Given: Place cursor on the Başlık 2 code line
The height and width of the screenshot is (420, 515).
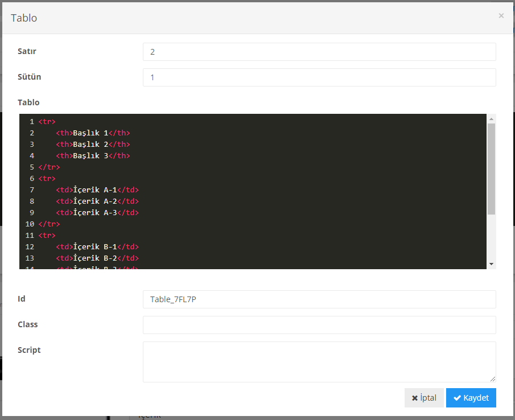Looking at the screenshot, I should coord(93,145).
